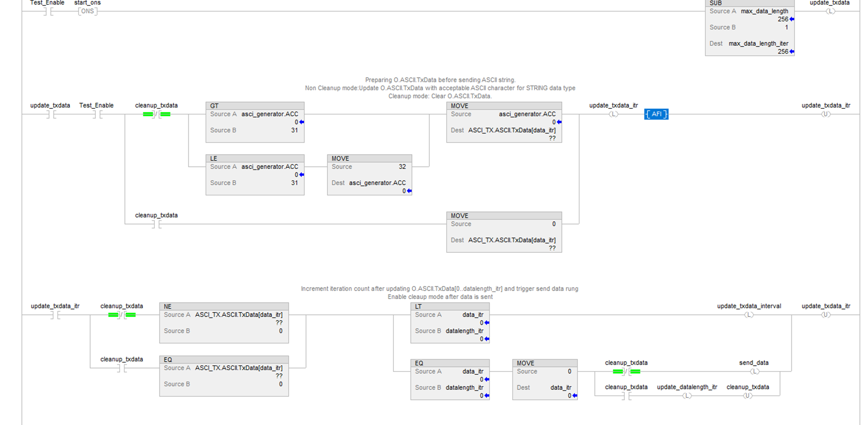Screen dimensions: 868x425
Task: Select EQ block header comparing TxData[data_itr]
Action: 224,360
